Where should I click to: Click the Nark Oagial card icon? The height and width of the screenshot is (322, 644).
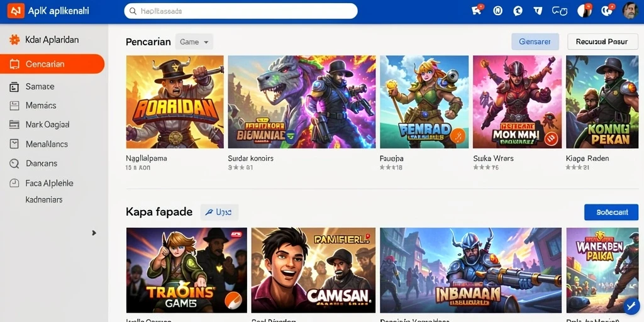(14, 124)
